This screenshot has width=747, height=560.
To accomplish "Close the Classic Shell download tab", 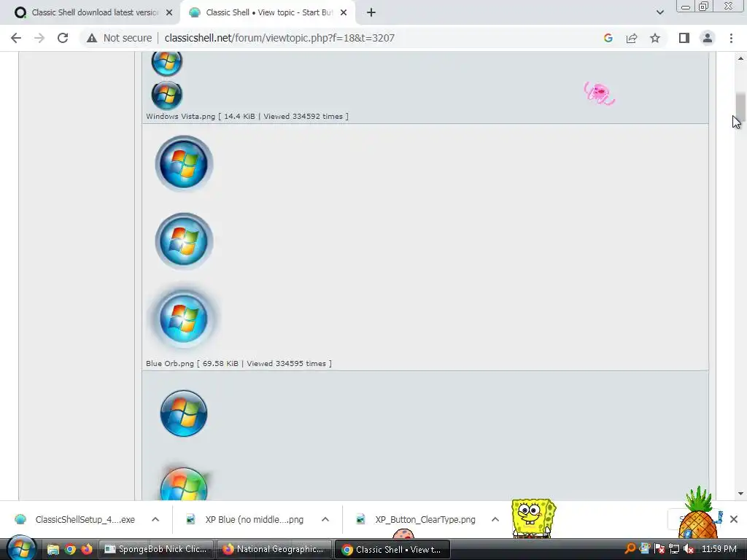I will pos(169,13).
